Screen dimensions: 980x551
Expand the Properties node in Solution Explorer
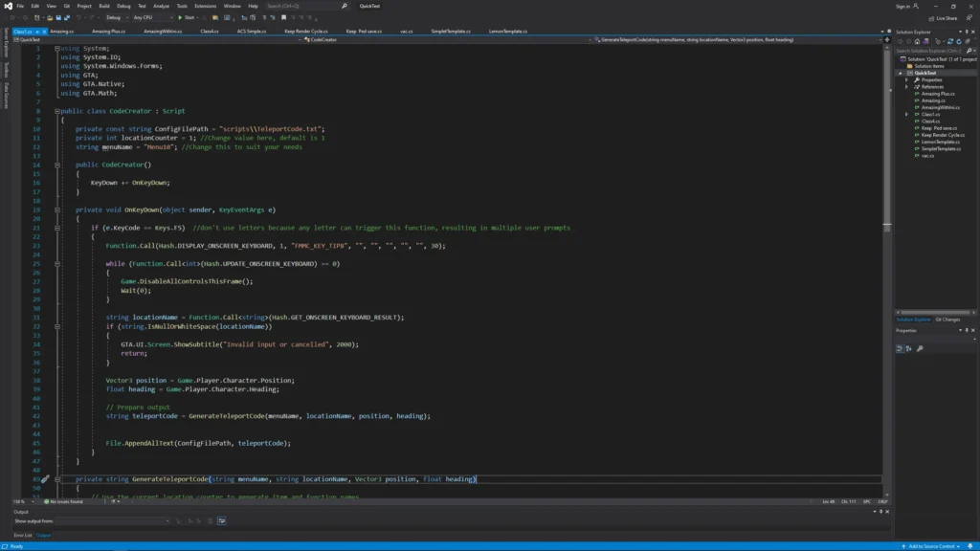pyautogui.click(x=907, y=80)
